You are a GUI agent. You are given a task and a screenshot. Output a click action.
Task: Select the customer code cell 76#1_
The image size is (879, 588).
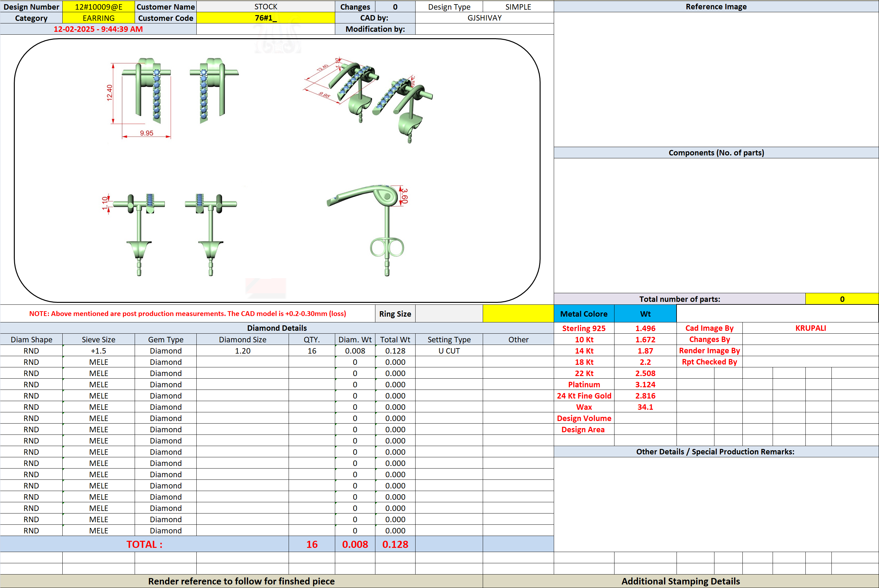click(265, 18)
